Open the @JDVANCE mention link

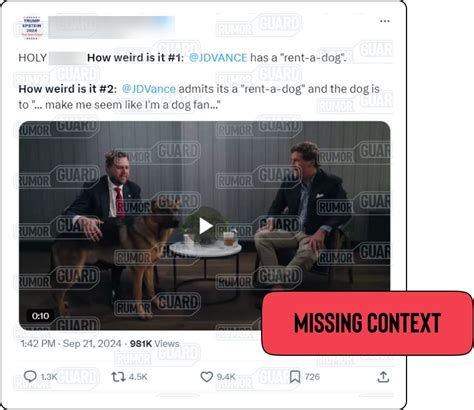pos(218,58)
